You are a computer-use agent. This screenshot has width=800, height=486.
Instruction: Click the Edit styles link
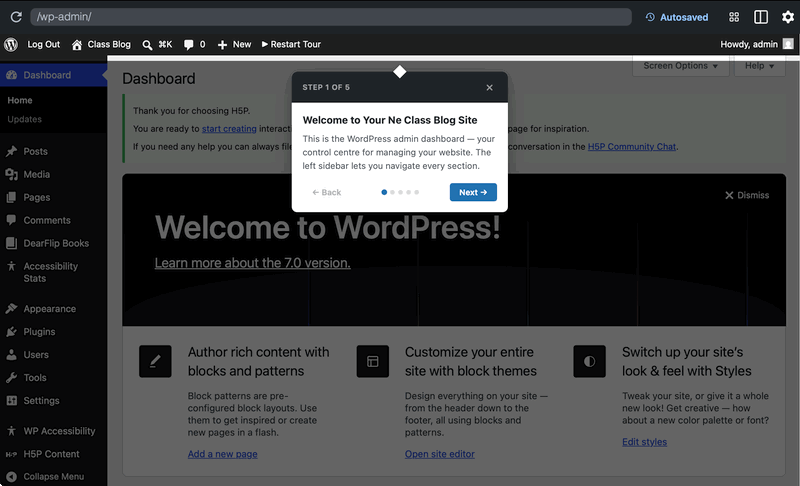coord(644,442)
